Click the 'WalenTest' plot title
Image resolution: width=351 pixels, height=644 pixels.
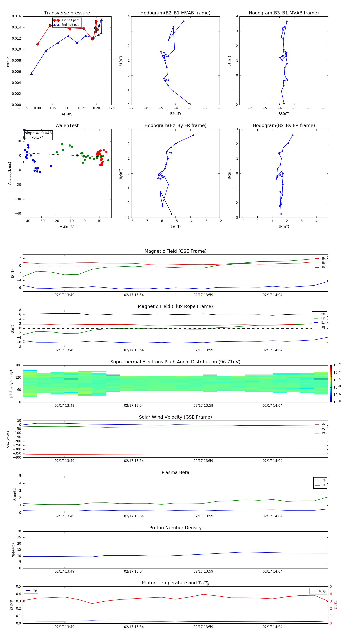pyautogui.click(x=67, y=125)
